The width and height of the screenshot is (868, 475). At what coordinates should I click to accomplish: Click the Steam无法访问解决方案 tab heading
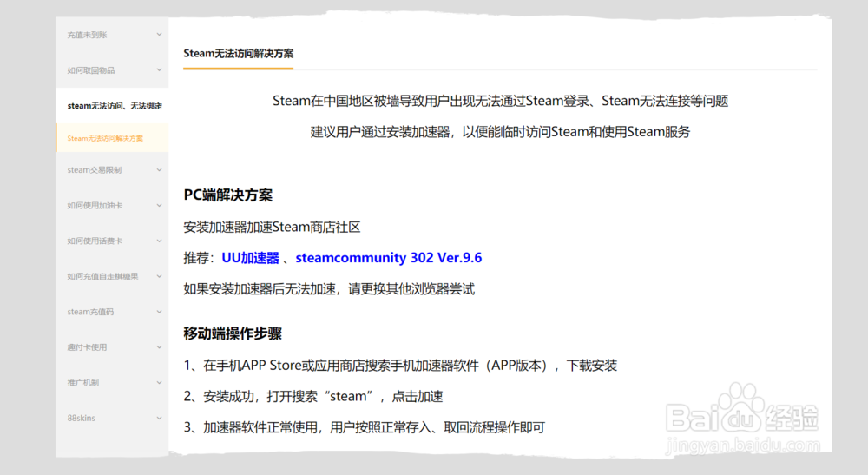tap(239, 54)
